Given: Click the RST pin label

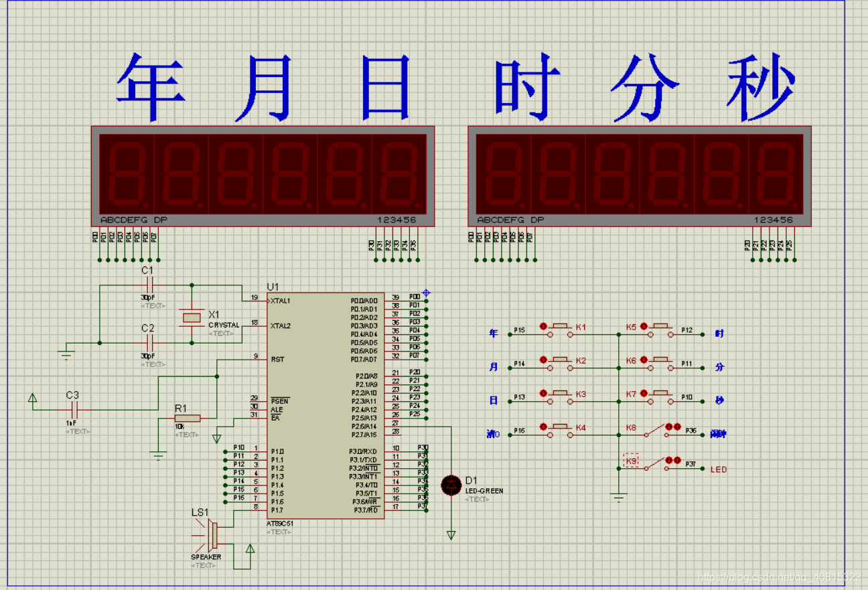Looking at the screenshot, I should pyautogui.click(x=277, y=360).
